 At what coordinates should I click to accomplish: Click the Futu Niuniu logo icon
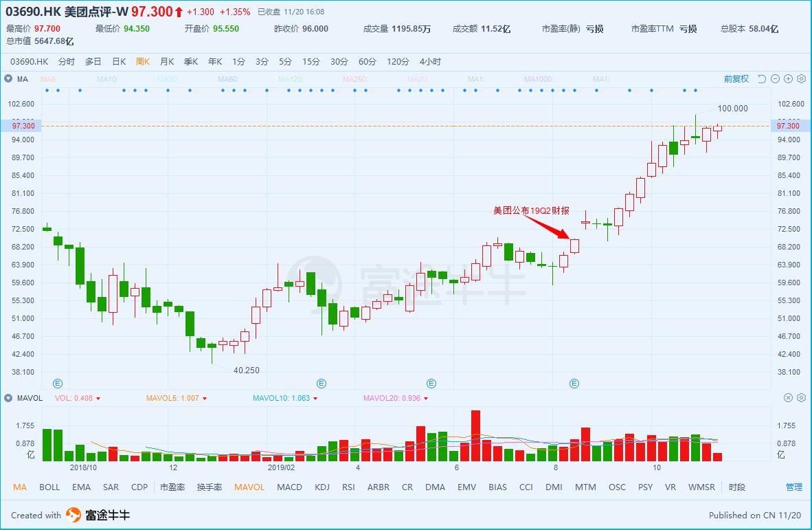tap(73, 515)
